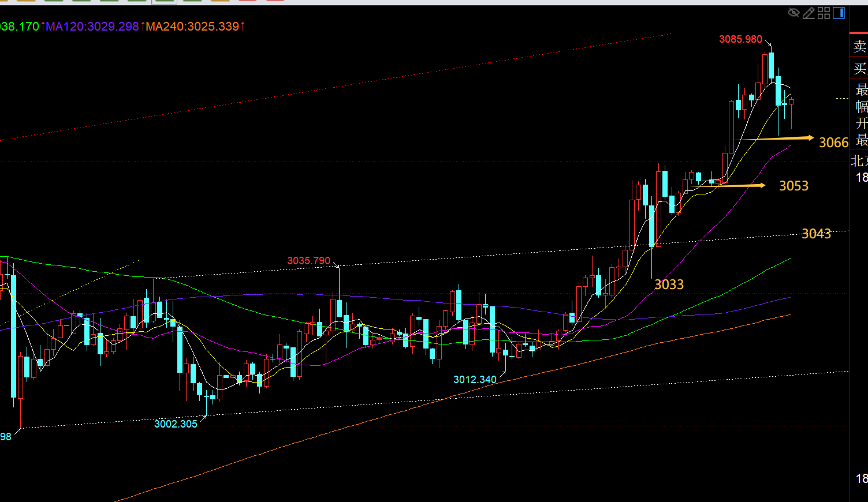Screen dimensions: 868x502
Task: Click the 开 row in the quote panel
Action: (861, 123)
